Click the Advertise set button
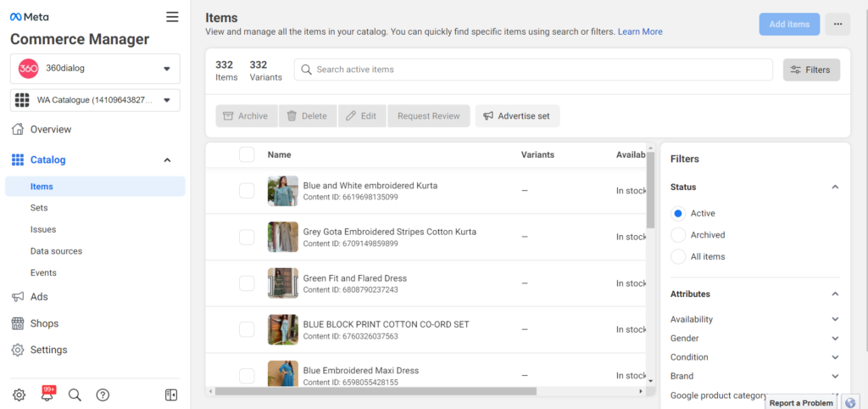The height and width of the screenshot is (409, 868). pos(517,116)
